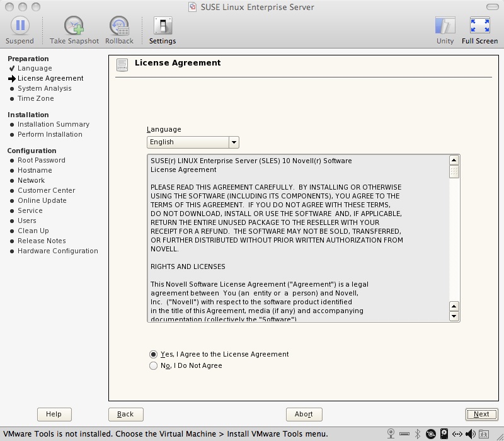Abort the installation
This screenshot has height=441, width=504.
click(x=304, y=415)
